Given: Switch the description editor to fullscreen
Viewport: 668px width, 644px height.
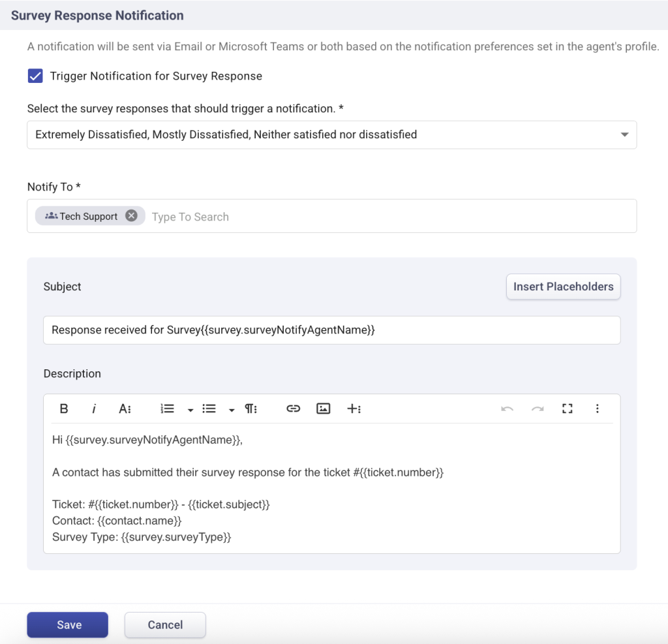Looking at the screenshot, I should (568, 408).
